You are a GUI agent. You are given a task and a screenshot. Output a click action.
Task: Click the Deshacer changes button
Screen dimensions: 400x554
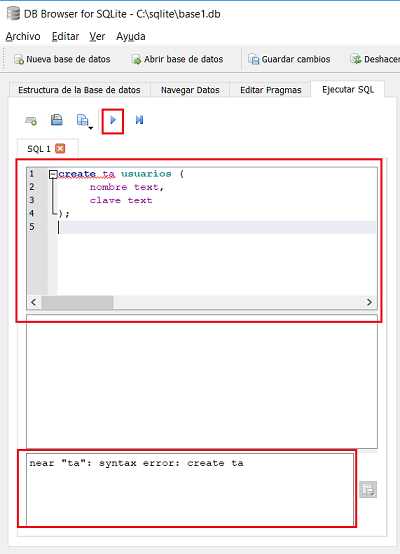(375, 59)
